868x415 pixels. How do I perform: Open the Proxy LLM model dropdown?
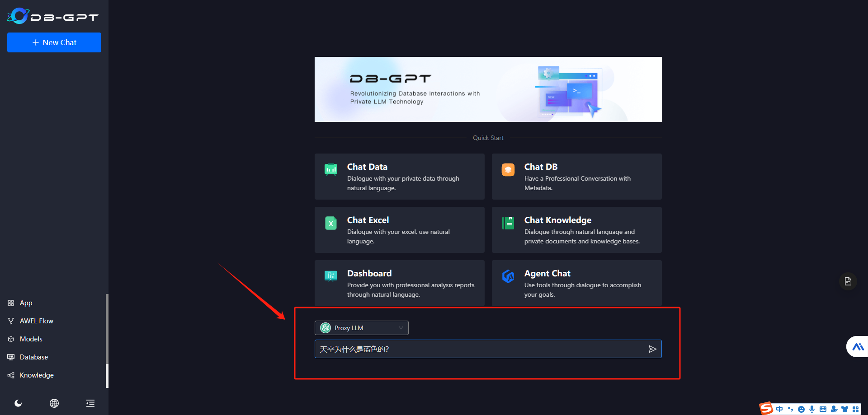[362, 328]
